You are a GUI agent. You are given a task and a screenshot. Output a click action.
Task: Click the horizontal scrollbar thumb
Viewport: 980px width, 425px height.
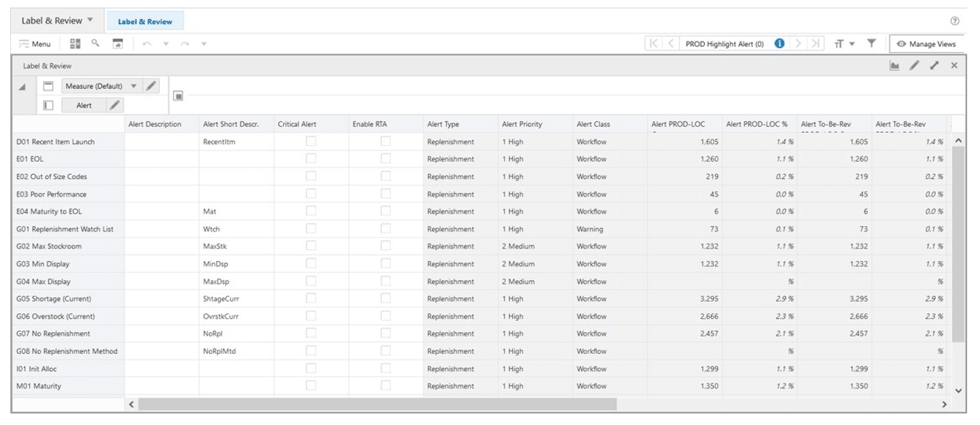pyautogui.click(x=377, y=404)
